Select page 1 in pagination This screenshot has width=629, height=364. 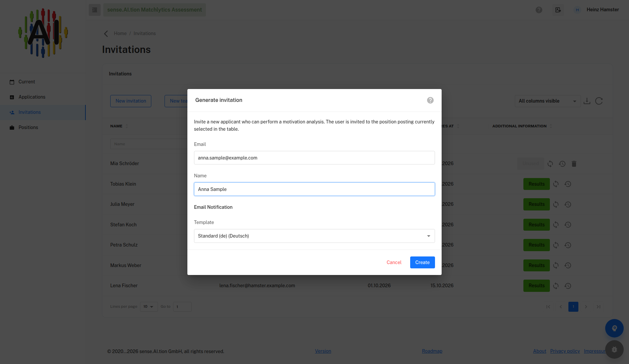click(573, 307)
